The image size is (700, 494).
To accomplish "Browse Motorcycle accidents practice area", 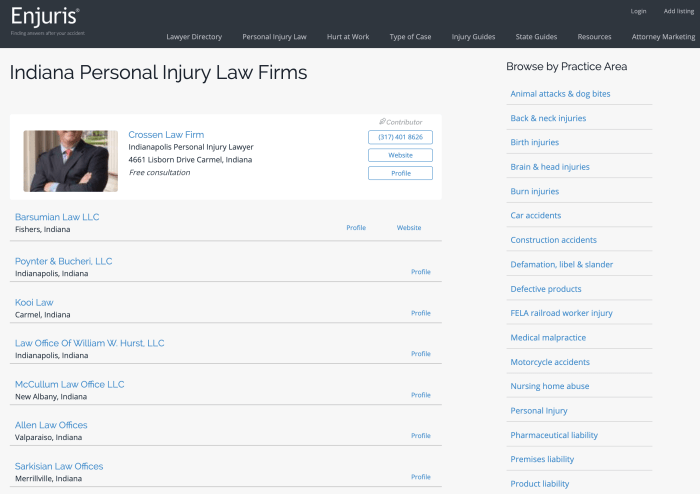I will pos(550,362).
